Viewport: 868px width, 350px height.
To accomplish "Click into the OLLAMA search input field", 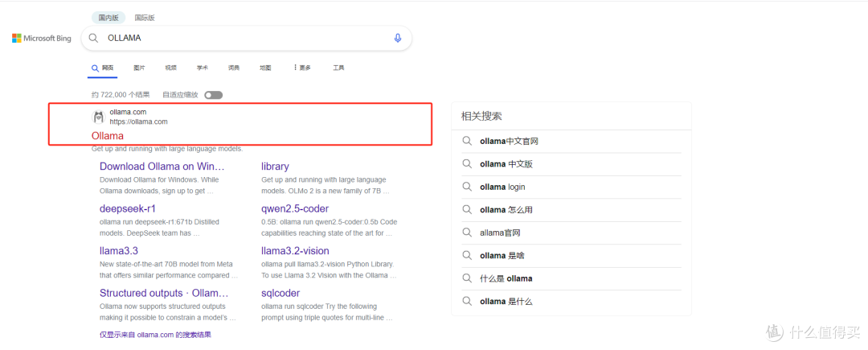I will coord(247,38).
